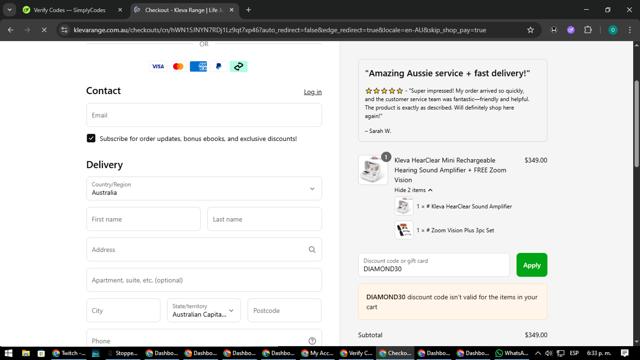The height and width of the screenshot is (360, 640).
Task: Click the Zoom Vision Plus 3pc Set thumbnail
Action: pyautogui.click(x=403, y=230)
